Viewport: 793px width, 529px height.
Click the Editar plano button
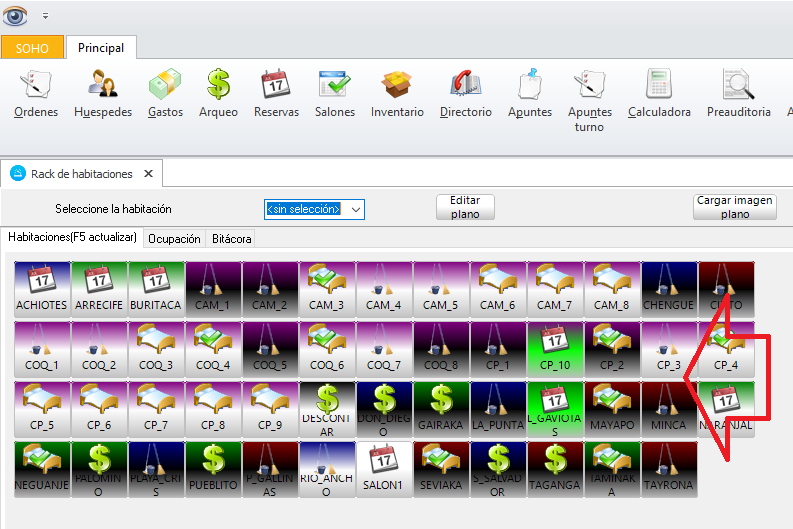pos(465,207)
